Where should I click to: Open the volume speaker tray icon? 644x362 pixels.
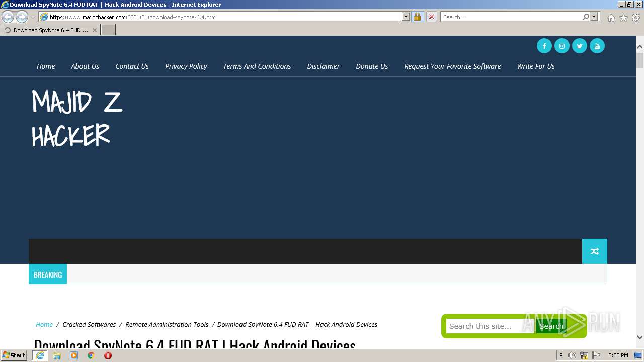[572, 355]
